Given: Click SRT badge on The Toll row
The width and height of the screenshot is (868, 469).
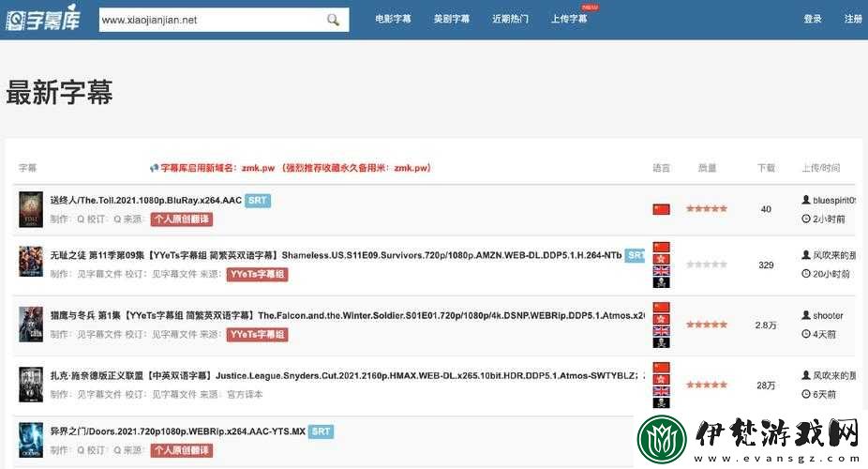Looking at the screenshot, I should (x=258, y=201).
